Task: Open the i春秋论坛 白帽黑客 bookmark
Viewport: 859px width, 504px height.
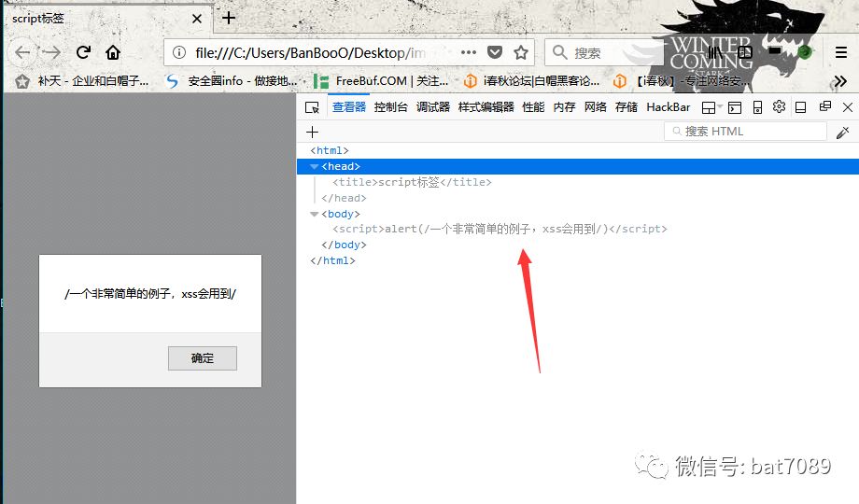Action: pyautogui.click(x=531, y=81)
